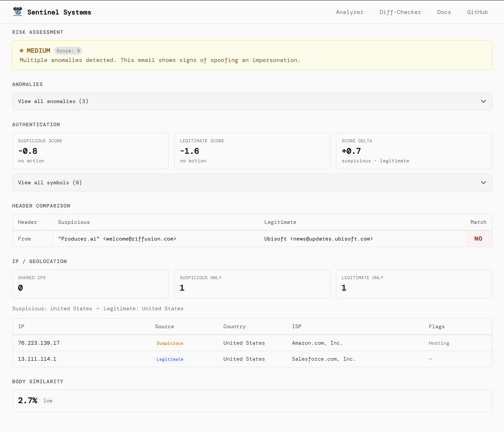Image resolution: width=504 pixels, height=432 pixels.
Task: Click the NO match cell
Action: click(x=478, y=239)
